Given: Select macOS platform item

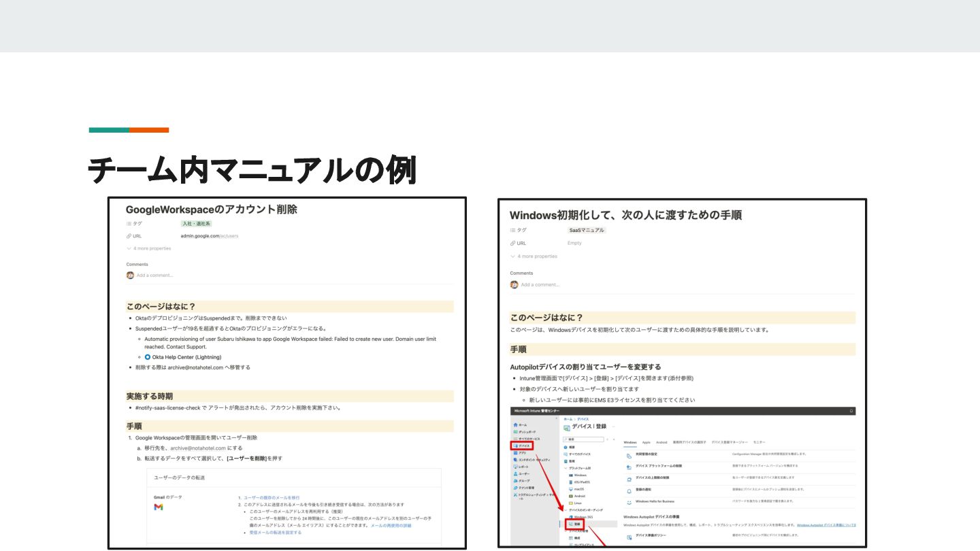Looking at the screenshot, I should (x=576, y=489).
